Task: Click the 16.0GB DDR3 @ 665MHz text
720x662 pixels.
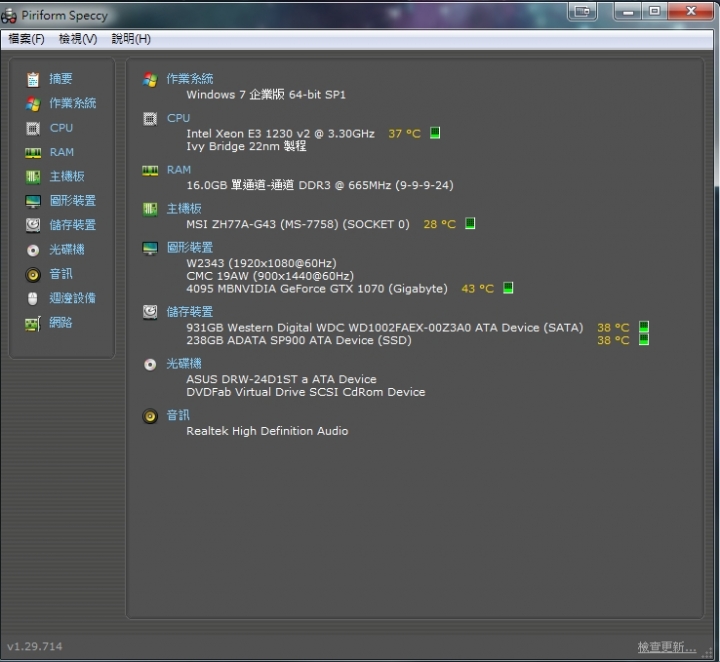Action: point(320,185)
